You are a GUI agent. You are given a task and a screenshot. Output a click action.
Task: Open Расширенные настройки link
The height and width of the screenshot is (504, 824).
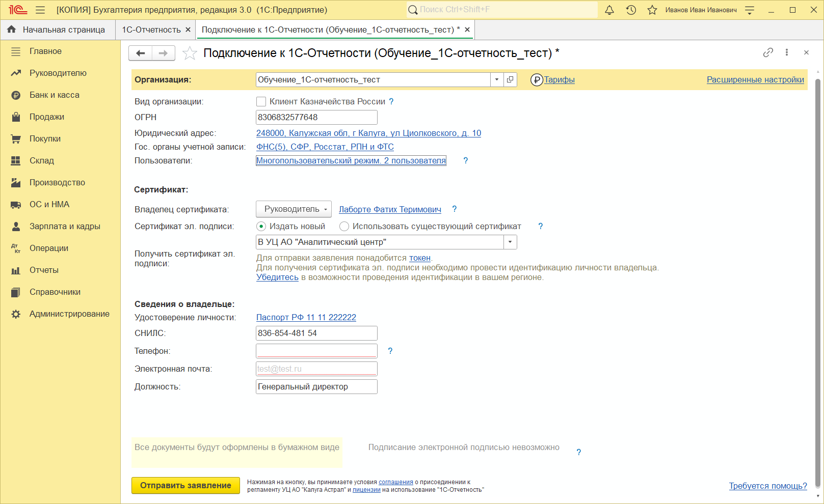755,80
